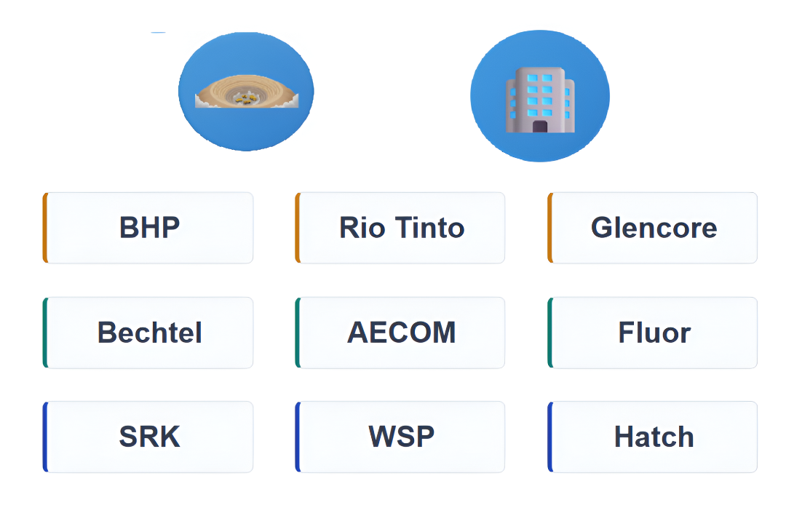Choose the Rio Tinto card
The height and width of the screenshot is (532, 786).
point(401,228)
